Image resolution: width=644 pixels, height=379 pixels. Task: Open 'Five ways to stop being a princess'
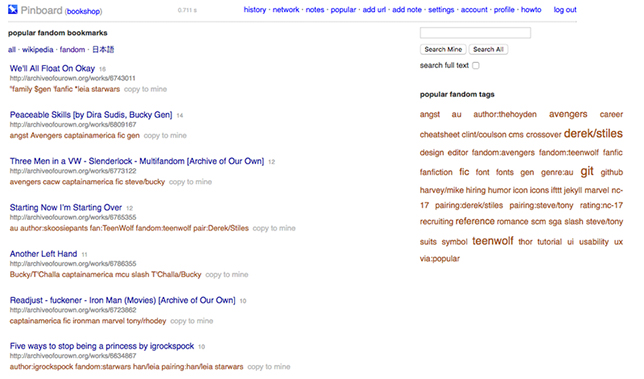(102, 346)
